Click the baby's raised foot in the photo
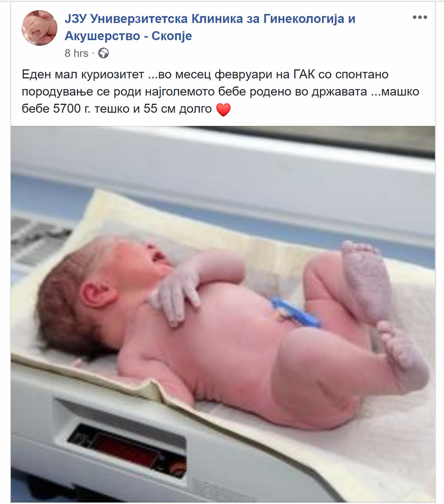This screenshot has height=504, width=444. (x=366, y=280)
